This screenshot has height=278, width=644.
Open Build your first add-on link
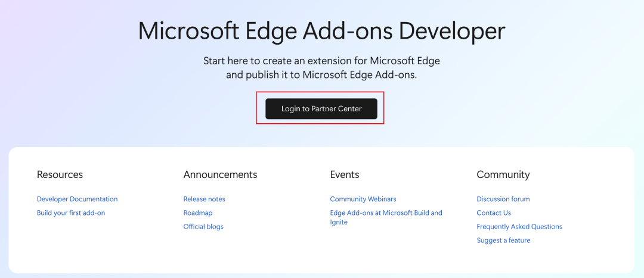click(x=70, y=213)
